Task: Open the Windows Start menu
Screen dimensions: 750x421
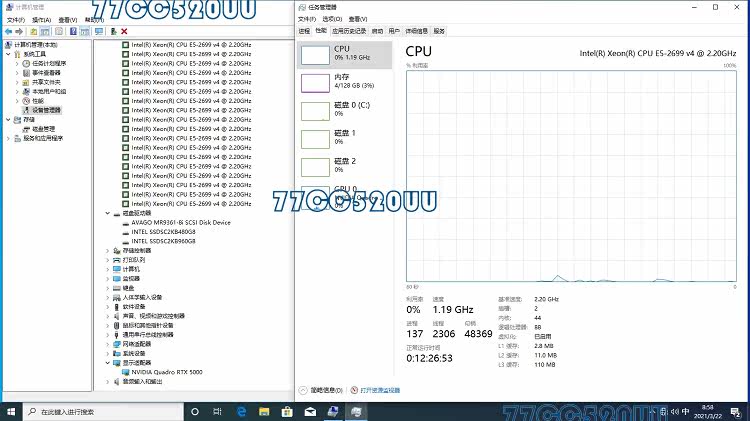Action: pyautogui.click(x=11, y=411)
